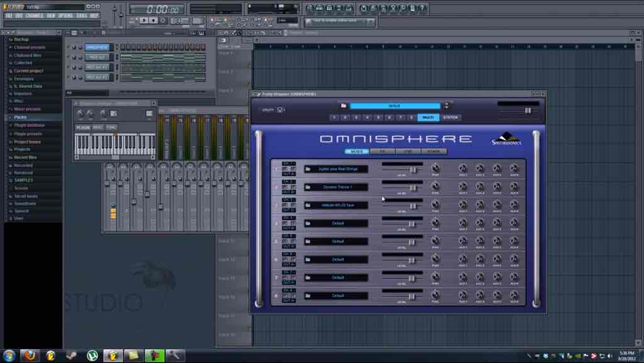The width and height of the screenshot is (644, 363).
Task: Select the OMNISPHERE channel button in step sequencer
Action: coord(97,47)
